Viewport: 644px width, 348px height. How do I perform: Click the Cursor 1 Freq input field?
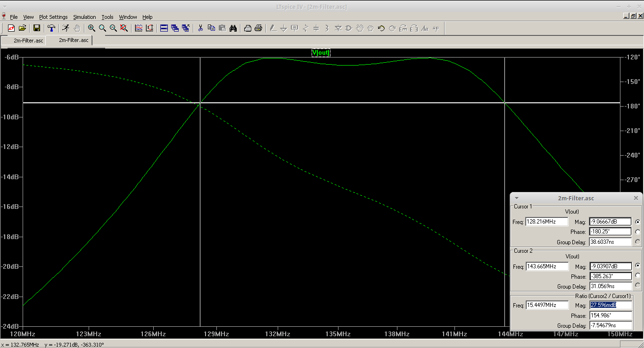(x=547, y=222)
